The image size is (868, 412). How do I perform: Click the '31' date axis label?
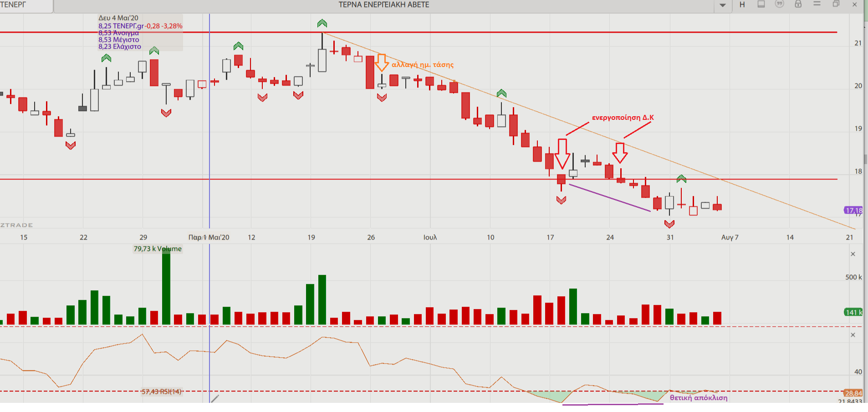(x=670, y=237)
